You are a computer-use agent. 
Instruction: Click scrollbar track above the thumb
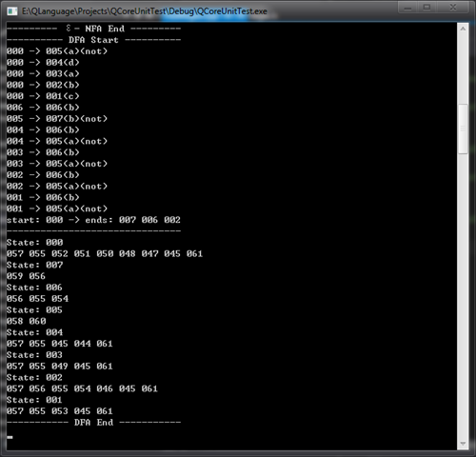point(463,69)
